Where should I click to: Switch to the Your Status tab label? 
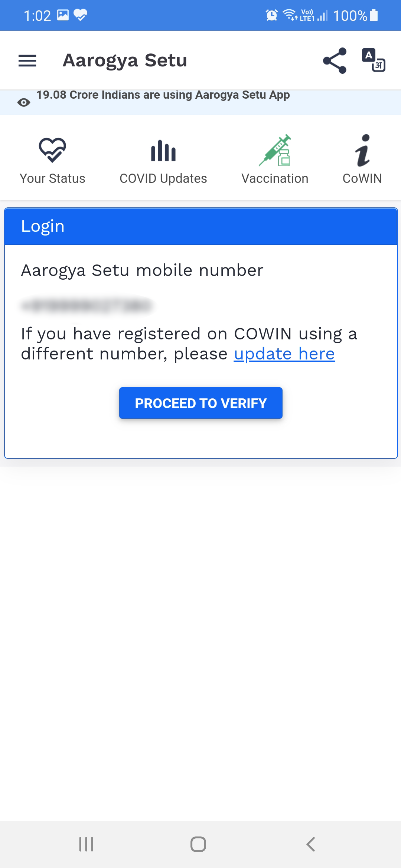(52, 178)
